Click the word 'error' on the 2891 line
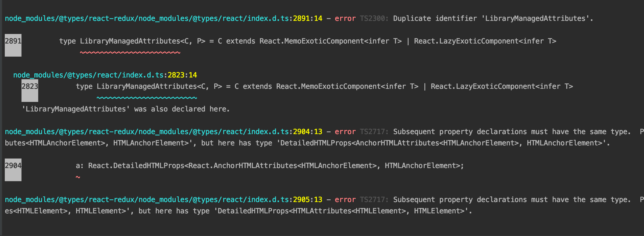This screenshot has width=644, height=236. pos(345,18)
